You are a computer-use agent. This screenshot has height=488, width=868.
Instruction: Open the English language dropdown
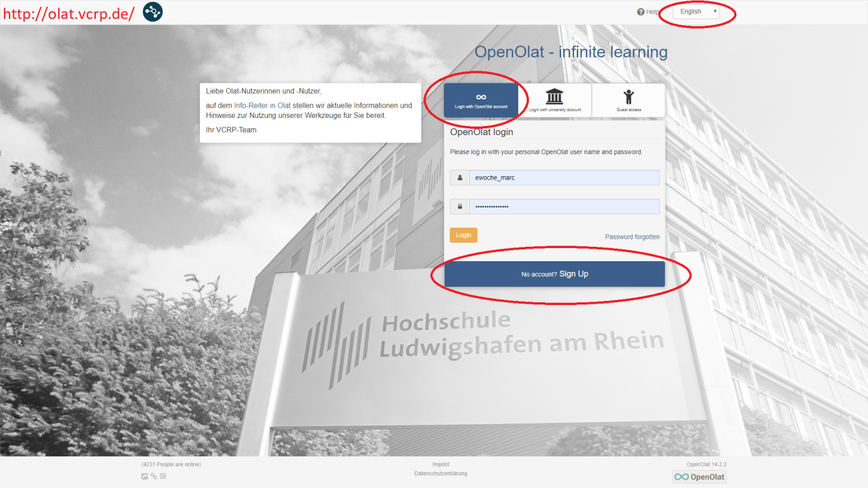coord(696,12)
